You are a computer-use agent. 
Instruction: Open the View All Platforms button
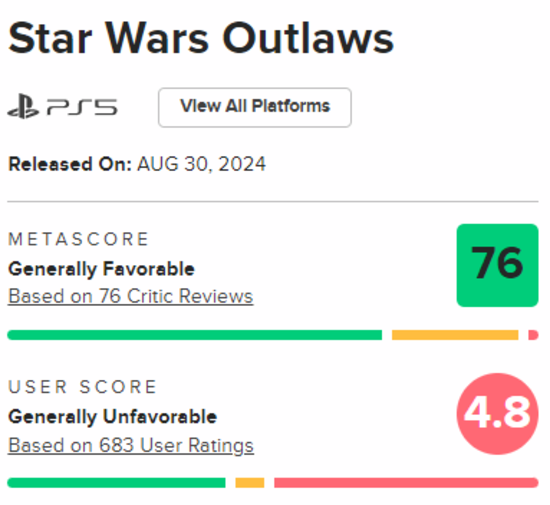[x=255, y=107]
